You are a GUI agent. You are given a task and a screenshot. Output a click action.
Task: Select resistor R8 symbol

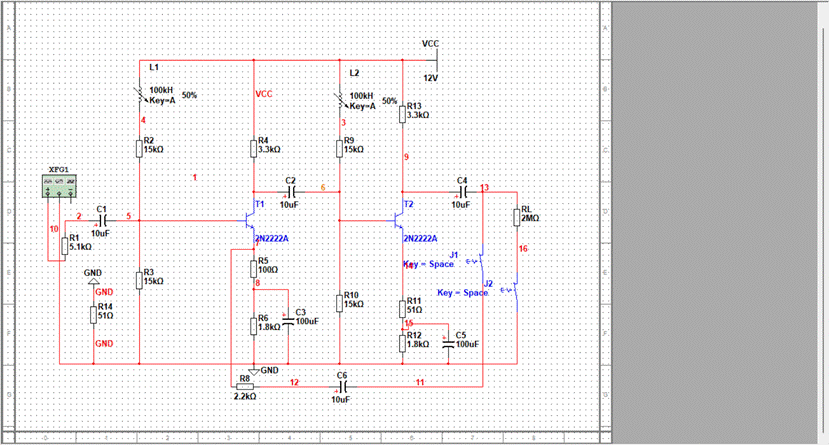click(245, 386)
